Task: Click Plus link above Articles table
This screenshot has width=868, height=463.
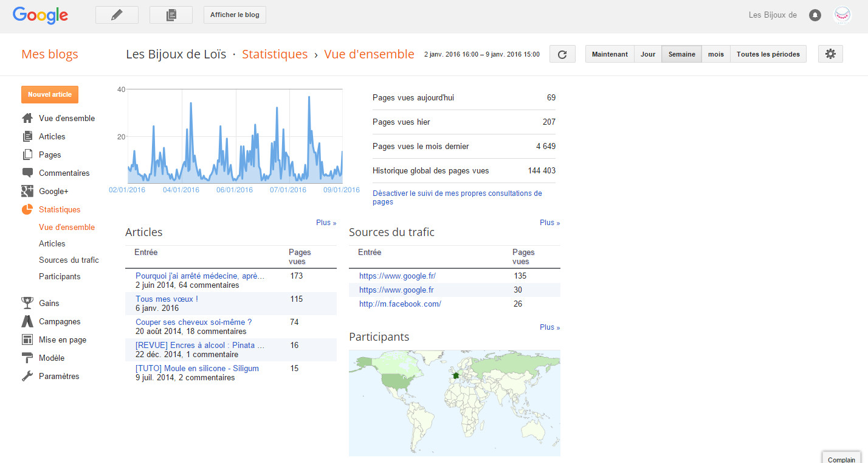Action: pyautogui.click(x=326, y=223)
